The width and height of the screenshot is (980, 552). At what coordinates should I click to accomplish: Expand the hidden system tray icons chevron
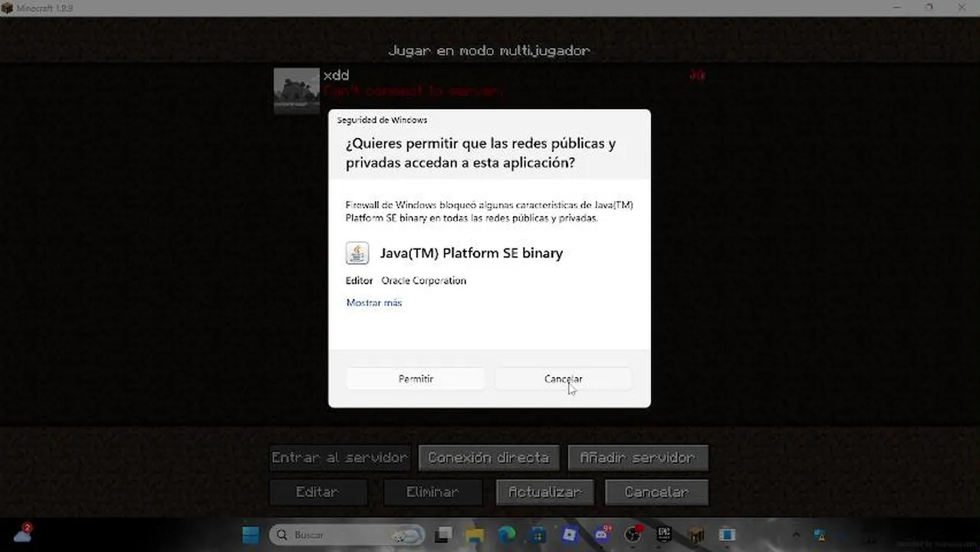pyautogui.click(x=795, y=535)
